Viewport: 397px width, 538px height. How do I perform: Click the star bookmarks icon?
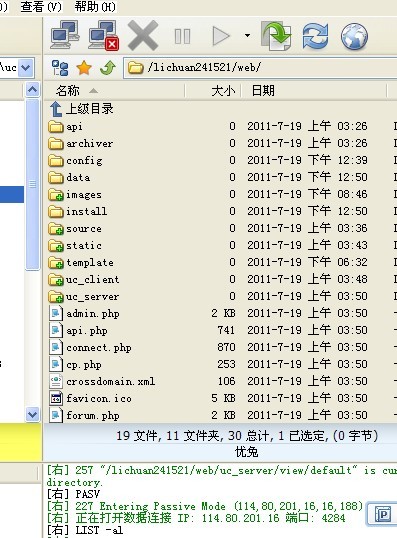point(84,68)
